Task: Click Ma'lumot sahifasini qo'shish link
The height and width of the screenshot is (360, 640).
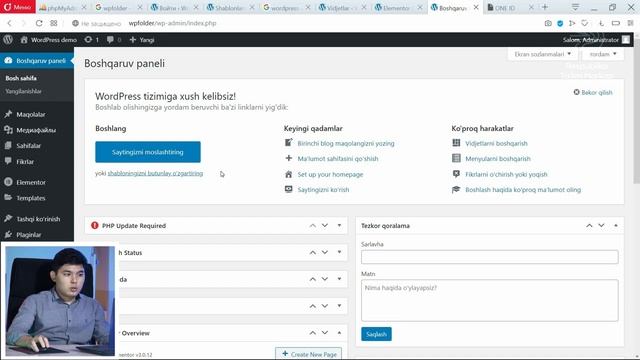Action: [338, 159]
